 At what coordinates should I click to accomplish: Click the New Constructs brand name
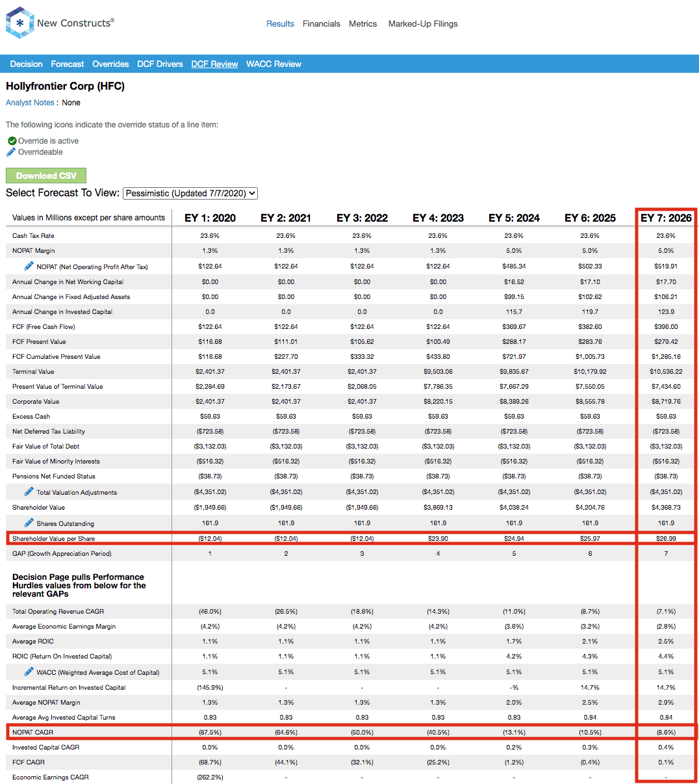click(75, 23)
